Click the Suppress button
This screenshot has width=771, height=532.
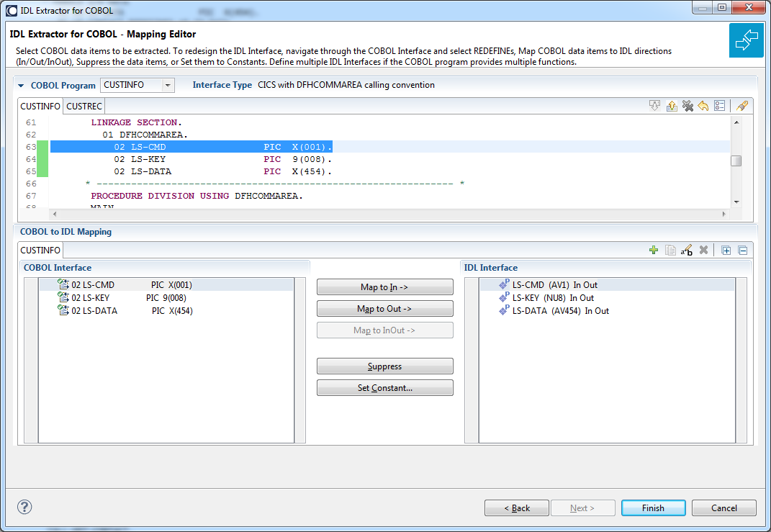384,366
